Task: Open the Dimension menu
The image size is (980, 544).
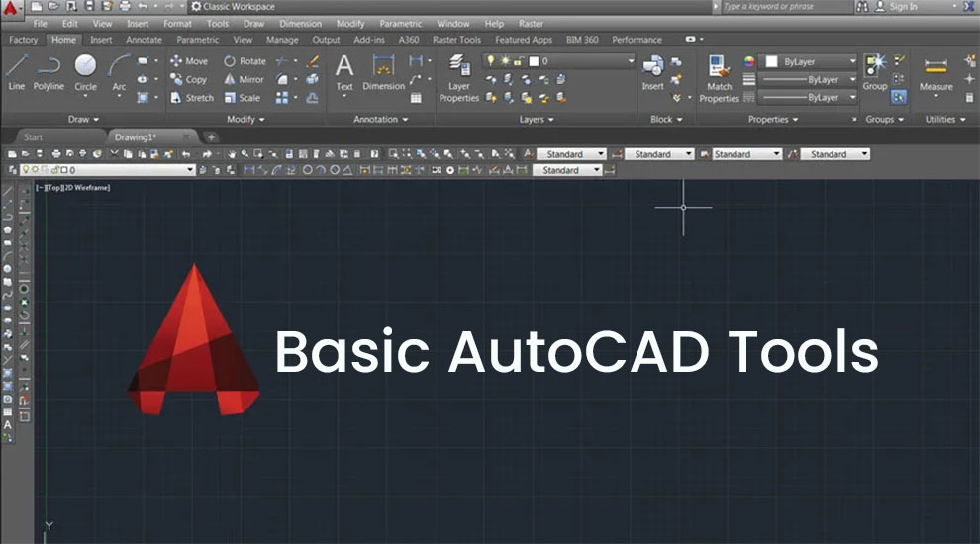Action: [300, 23]
